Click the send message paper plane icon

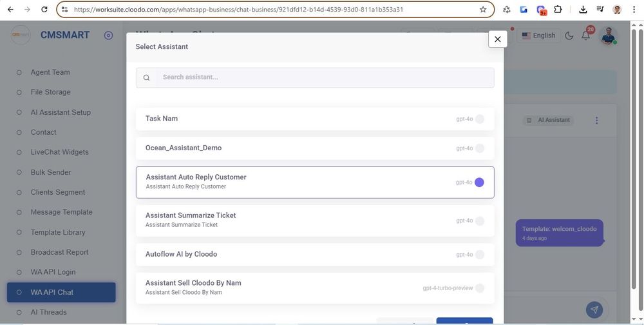pos(594,310)
